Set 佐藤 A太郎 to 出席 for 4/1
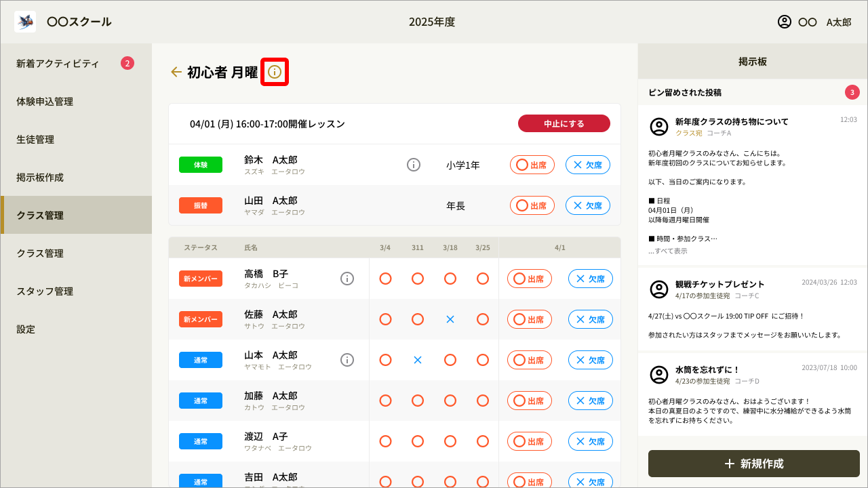Viewport: 868px width, 488px height. [x=529, y=319]
